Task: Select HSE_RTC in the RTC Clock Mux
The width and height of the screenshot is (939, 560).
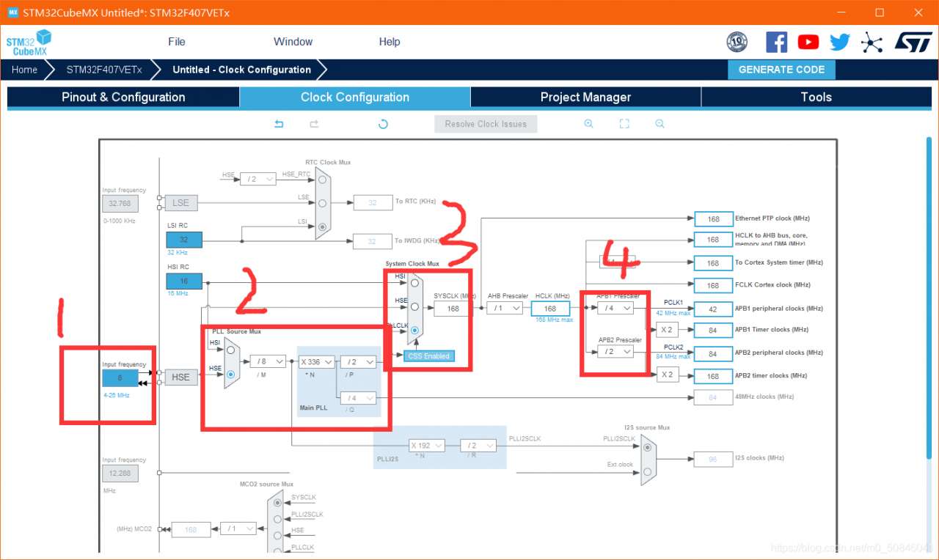Action: (x=321, y=179)
